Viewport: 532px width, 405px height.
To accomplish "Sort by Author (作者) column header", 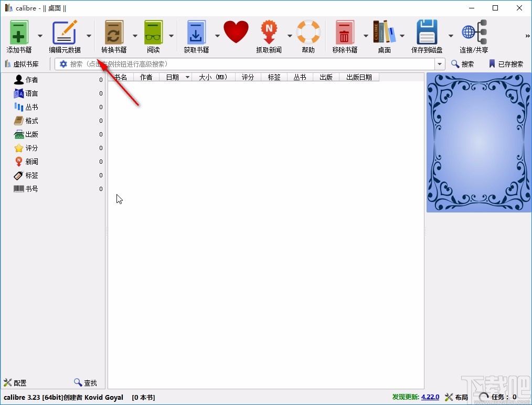I will click(146, 77).
